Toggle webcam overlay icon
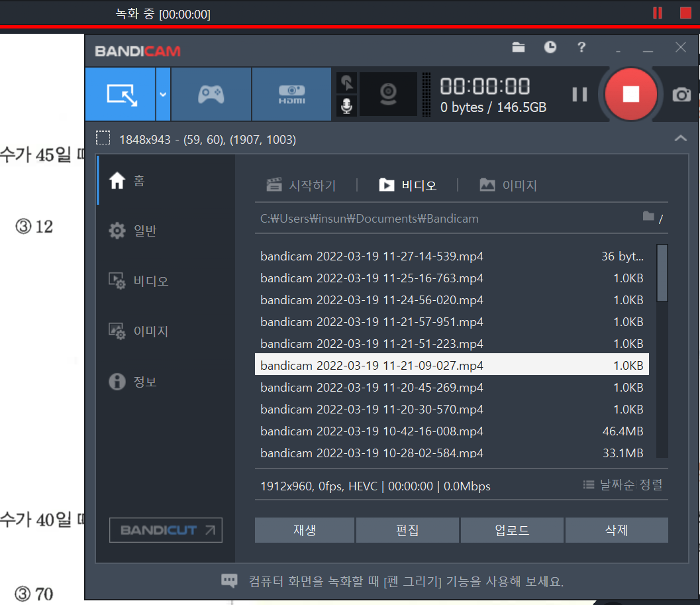The width and height of the screenshot is (700, 605). pyautogui.click(x=388, y=94)
